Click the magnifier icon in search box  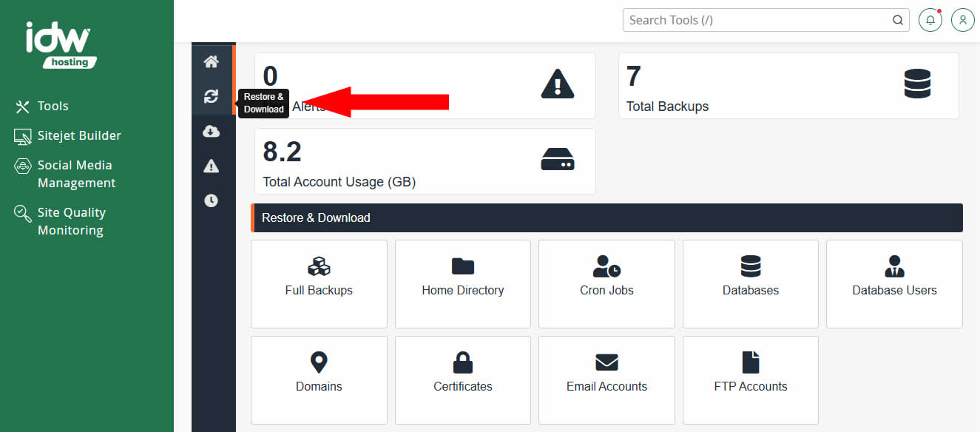pos(898,20)
